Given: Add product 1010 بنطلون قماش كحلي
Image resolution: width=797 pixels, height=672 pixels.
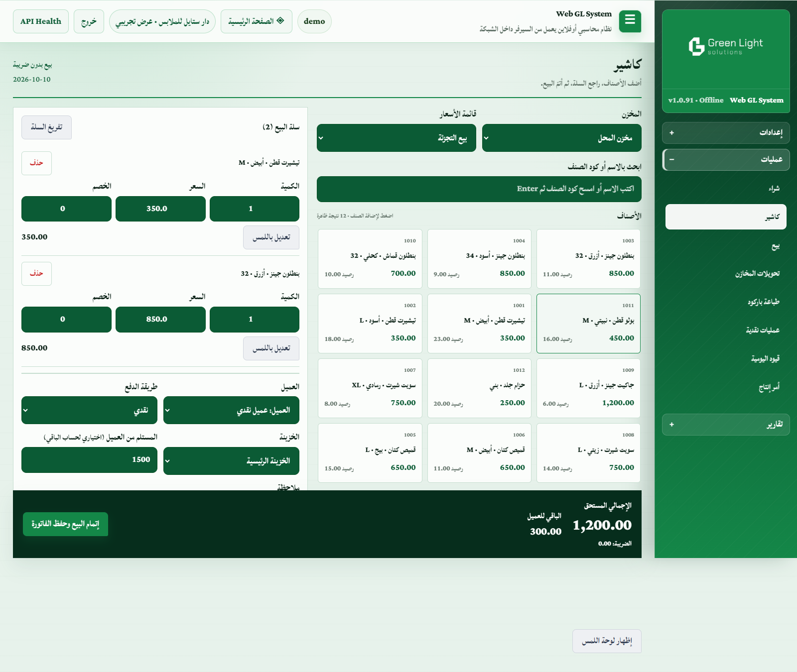Looking at the screenshot, I should (x=370, y=259).
